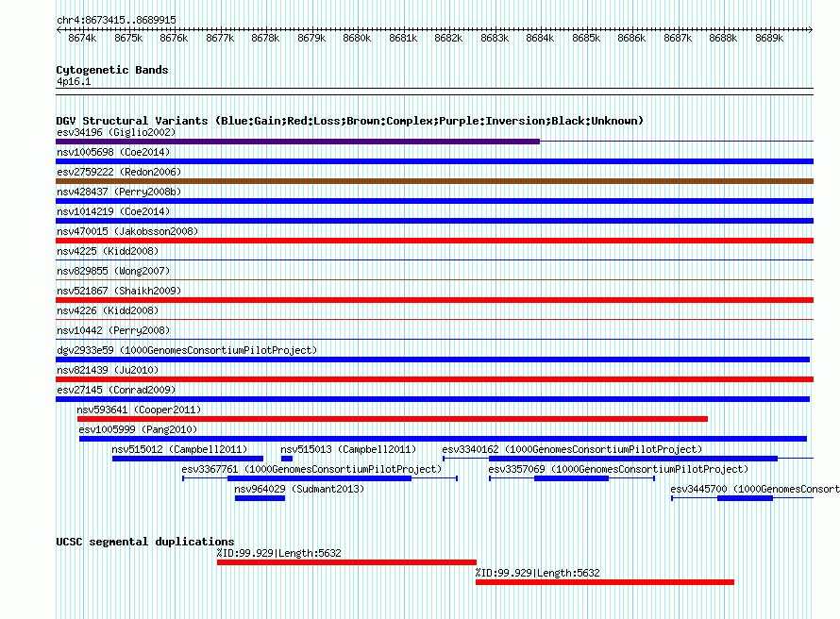
Task: Select the esv27145 (Conrad2009) blue bar
Action: tap(433, 399)
